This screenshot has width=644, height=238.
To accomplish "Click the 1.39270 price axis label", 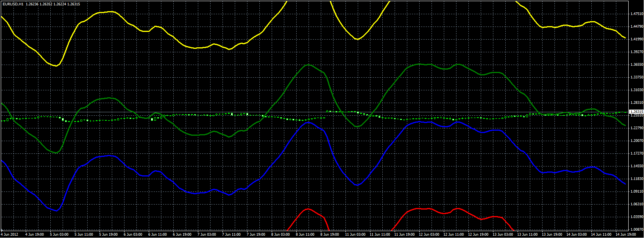I will [637, 52].
